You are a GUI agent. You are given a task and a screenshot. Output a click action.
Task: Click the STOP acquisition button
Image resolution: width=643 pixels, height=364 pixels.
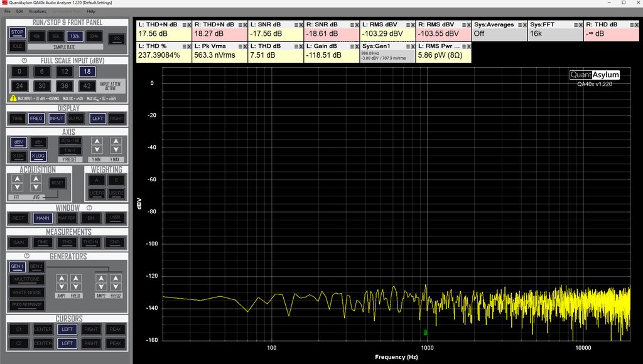click(x=17, y=33)
